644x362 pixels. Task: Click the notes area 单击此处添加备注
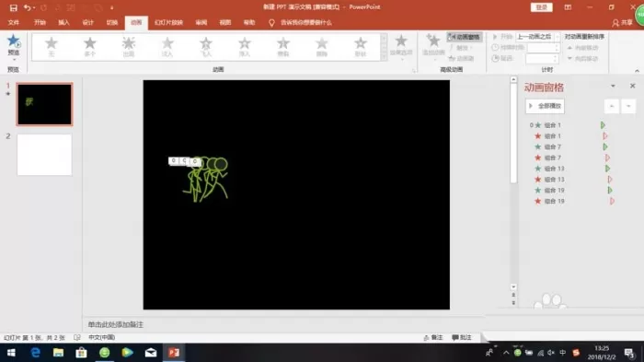tap(115, 324)
